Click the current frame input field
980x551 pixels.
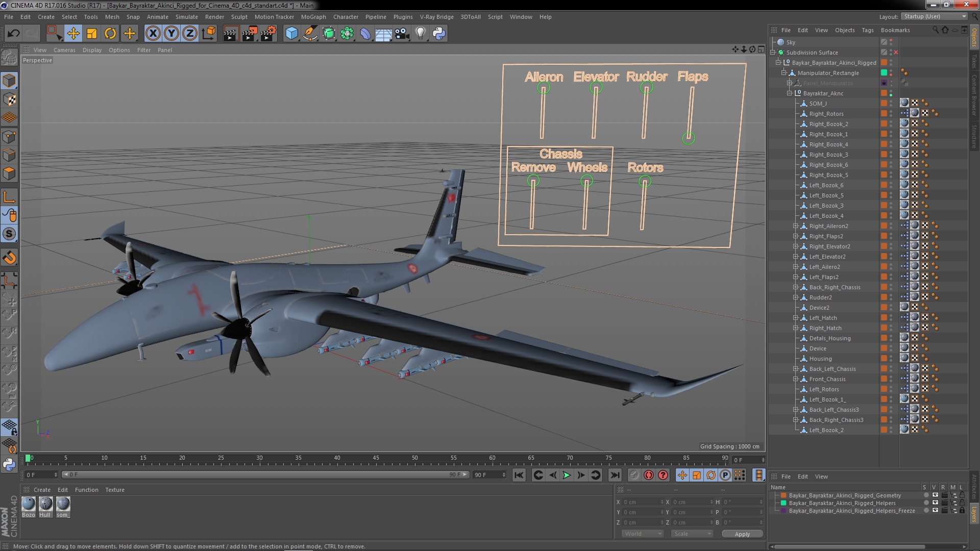[x=748, y=460]
